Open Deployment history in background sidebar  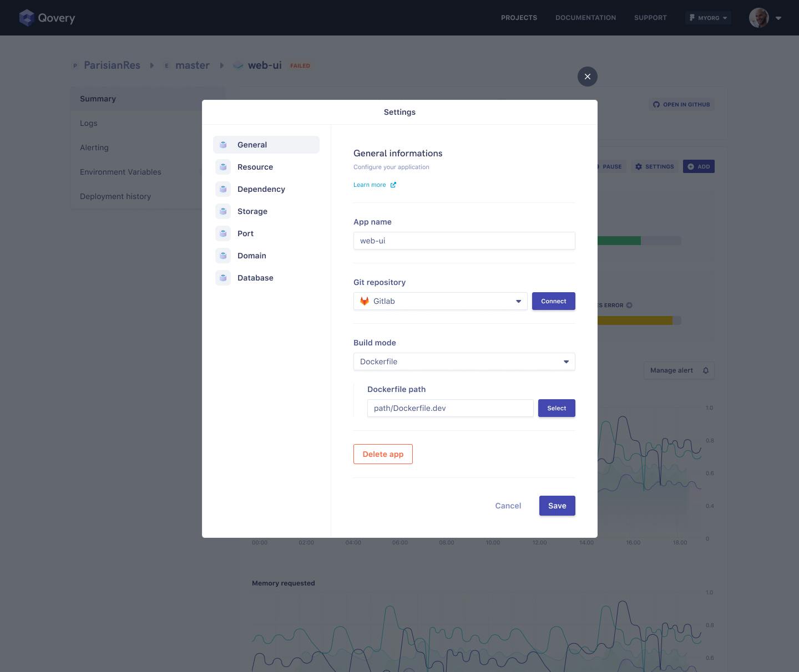[x=136, y=196]
